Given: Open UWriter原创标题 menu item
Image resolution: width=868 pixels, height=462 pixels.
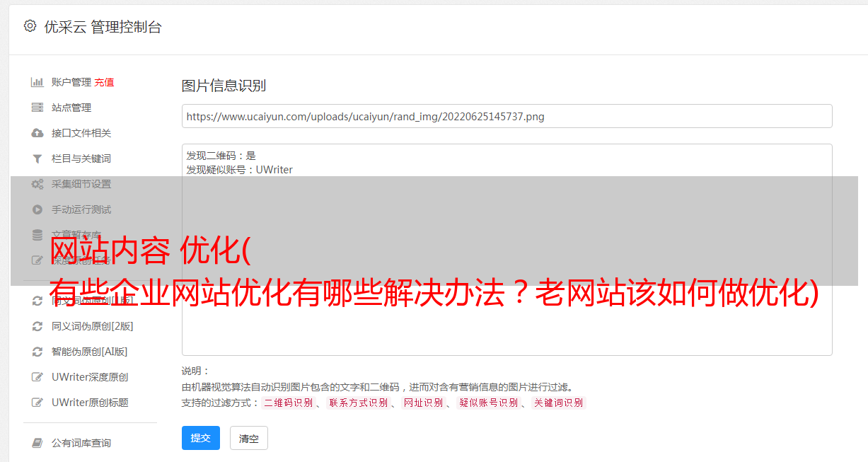Looking at the screenshot, I should pyautogui.click(x=90, y=403).
